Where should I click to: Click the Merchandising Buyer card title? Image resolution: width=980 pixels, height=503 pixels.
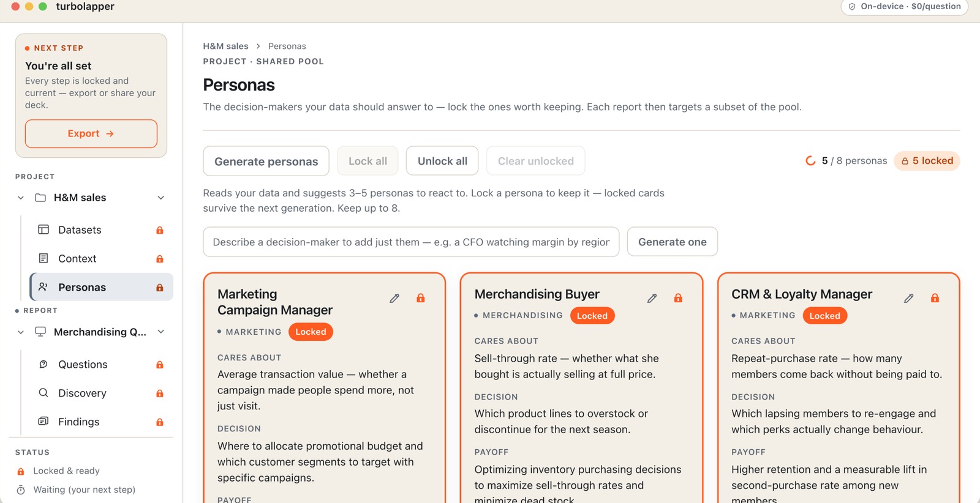tap(537, 294)
